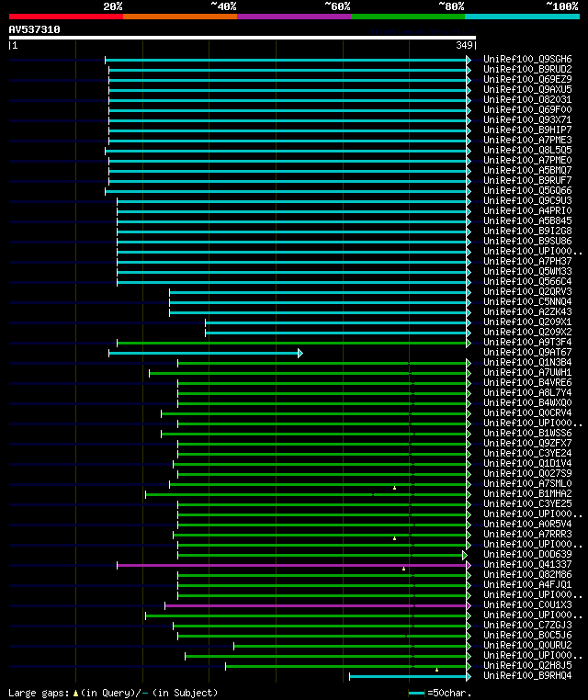
Task: Click the purple alignment bar for Q41337
Action: click(x=294, y=566)
